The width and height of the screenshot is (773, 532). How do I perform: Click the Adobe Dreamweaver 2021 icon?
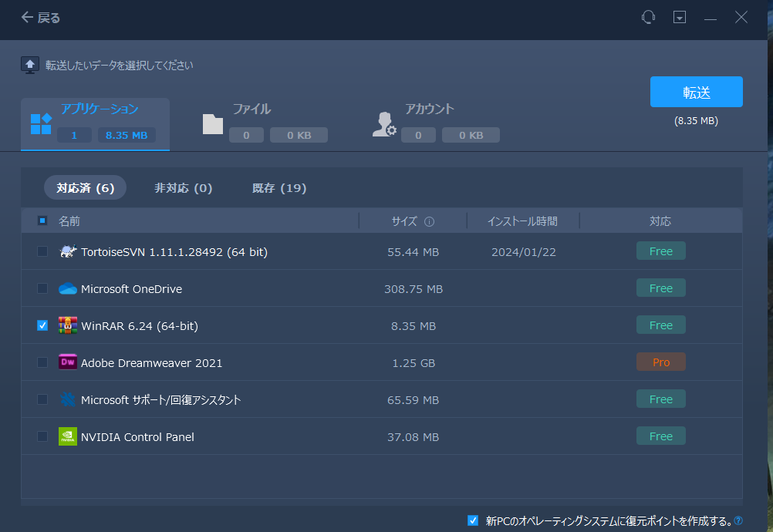[x=68, y=362]
